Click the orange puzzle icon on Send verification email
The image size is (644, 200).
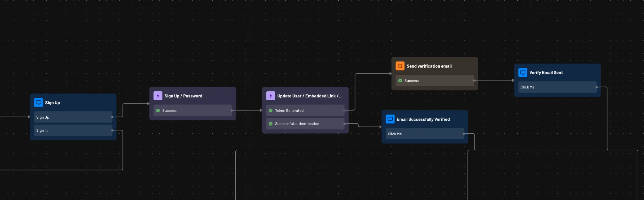pos(400,66)
